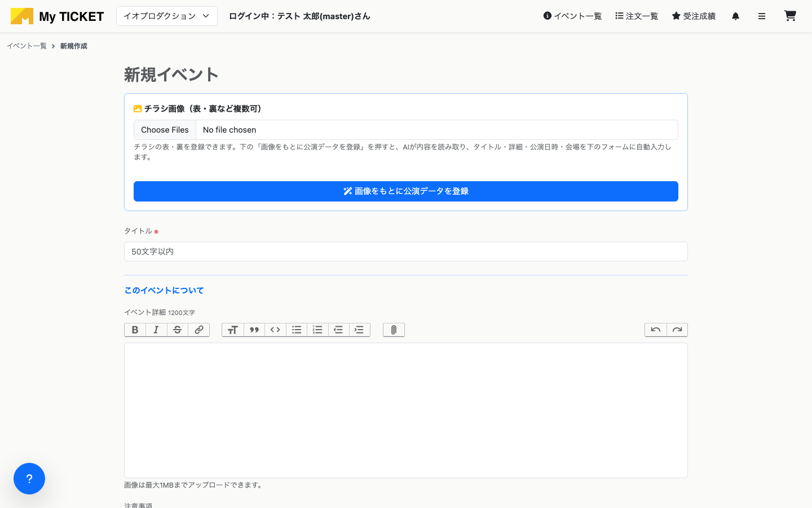The image size is (812, 508).
Task: Click the 新規イベント page heading
Action: click(171, 75)
